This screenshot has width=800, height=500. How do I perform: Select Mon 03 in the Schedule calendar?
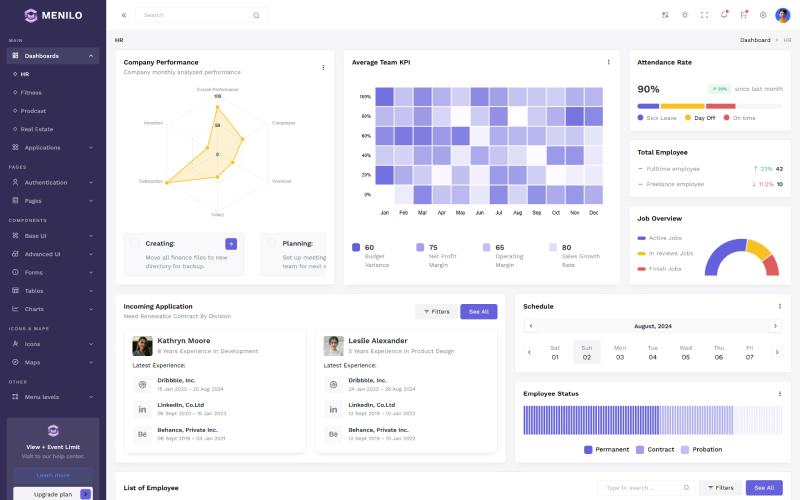pyautogui.click(x=619, y=352)
